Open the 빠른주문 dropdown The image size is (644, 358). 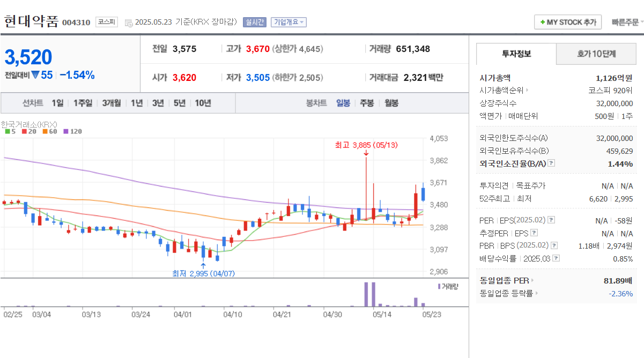pos(628,23)
